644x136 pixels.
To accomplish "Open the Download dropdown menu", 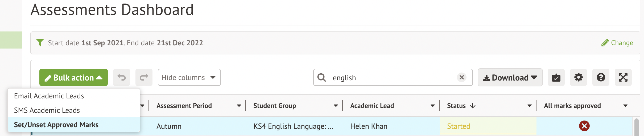I will [x=510, y=78].
